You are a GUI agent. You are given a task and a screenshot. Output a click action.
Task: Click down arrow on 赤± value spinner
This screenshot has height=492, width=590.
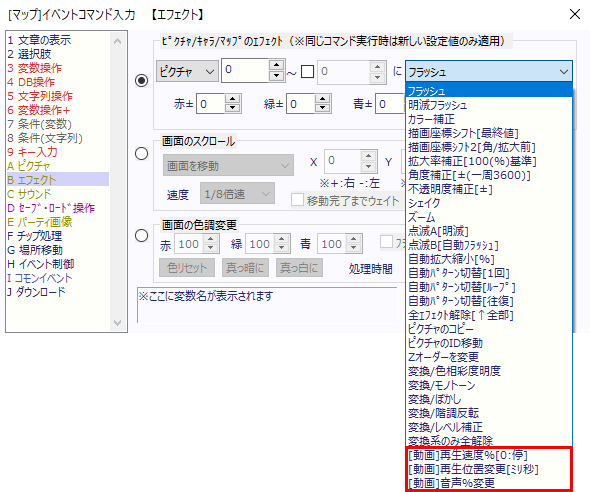(233, 108)
